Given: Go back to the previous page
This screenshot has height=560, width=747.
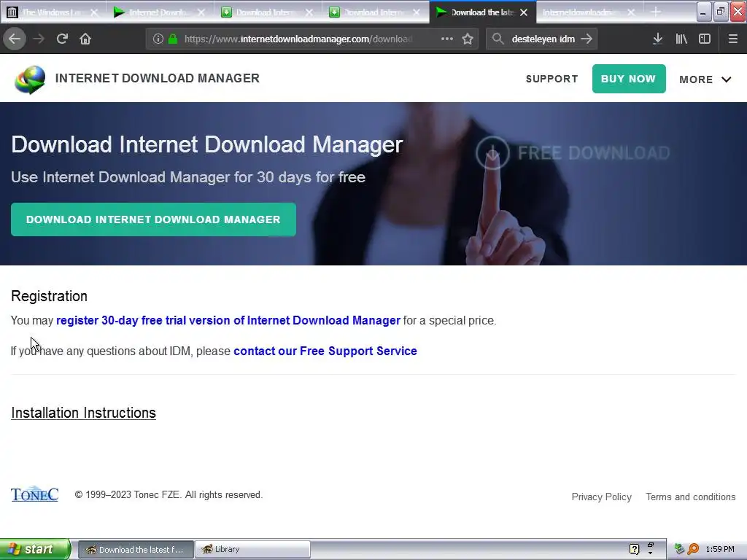Looking at the screenshot, I should (15, 39).
